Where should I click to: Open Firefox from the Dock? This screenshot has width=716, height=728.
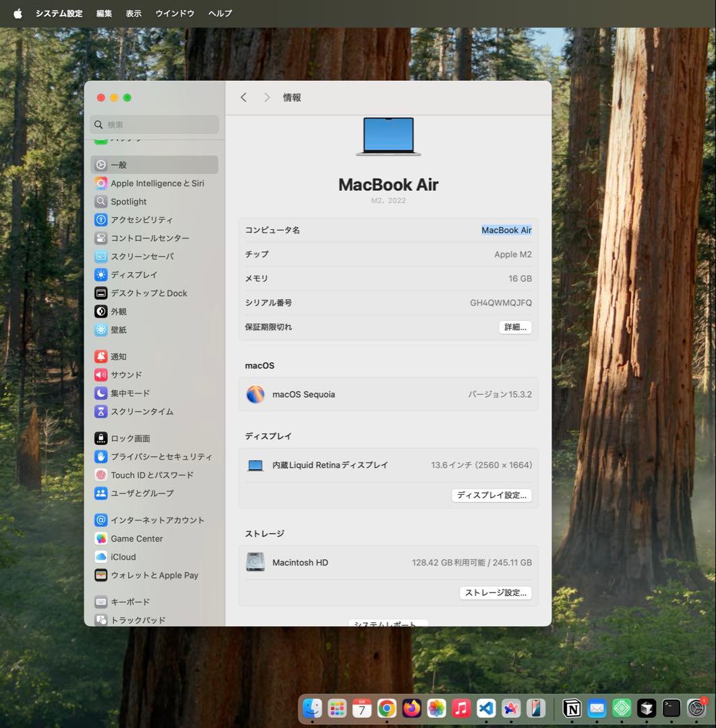pos(411,708)
